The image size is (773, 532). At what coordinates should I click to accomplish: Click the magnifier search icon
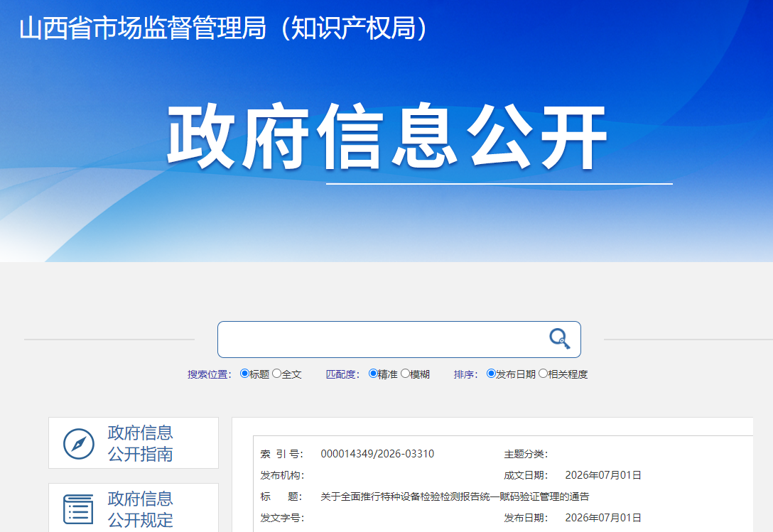(560, 339)
